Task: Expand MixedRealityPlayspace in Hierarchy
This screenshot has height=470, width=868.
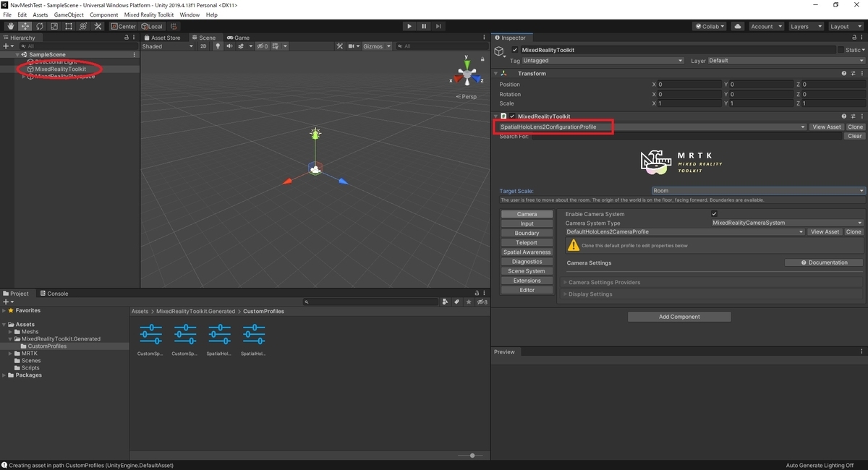Action: (x=25, y=77)
